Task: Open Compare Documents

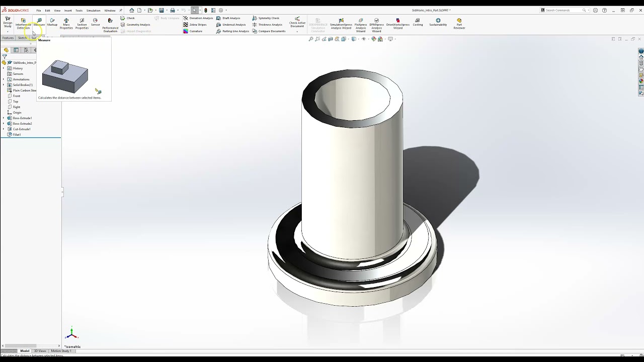Action: 269,31
